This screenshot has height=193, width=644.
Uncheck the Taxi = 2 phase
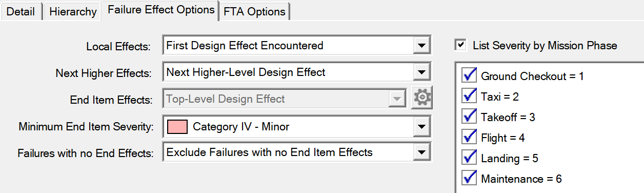(469, 96)
